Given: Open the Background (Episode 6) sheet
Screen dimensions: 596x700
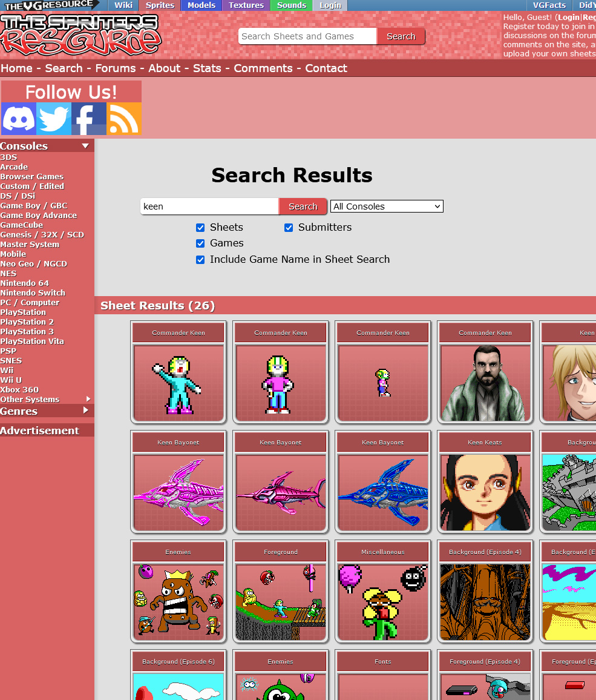Looking at the screenshot, I should 178,675.
